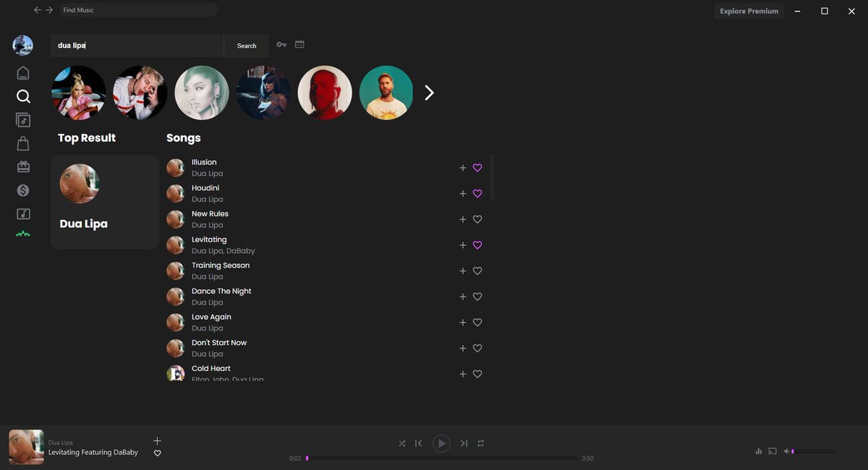Image resolution: width=868 pixels, height=470 pixels.
Task: Mute the volume speaker icon
Action: 787,451
